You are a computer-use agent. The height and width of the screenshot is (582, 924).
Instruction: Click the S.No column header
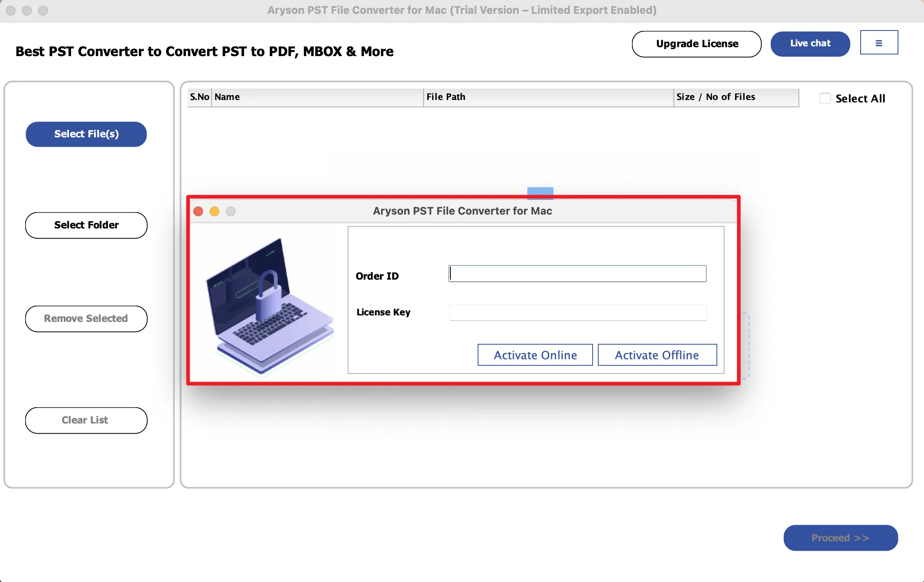pyautogui.click(x=199, y=98)
